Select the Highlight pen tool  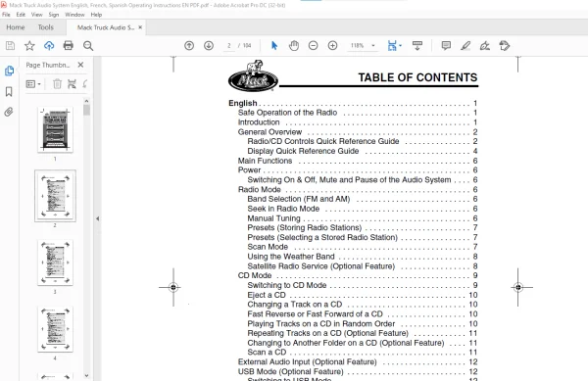465,46
